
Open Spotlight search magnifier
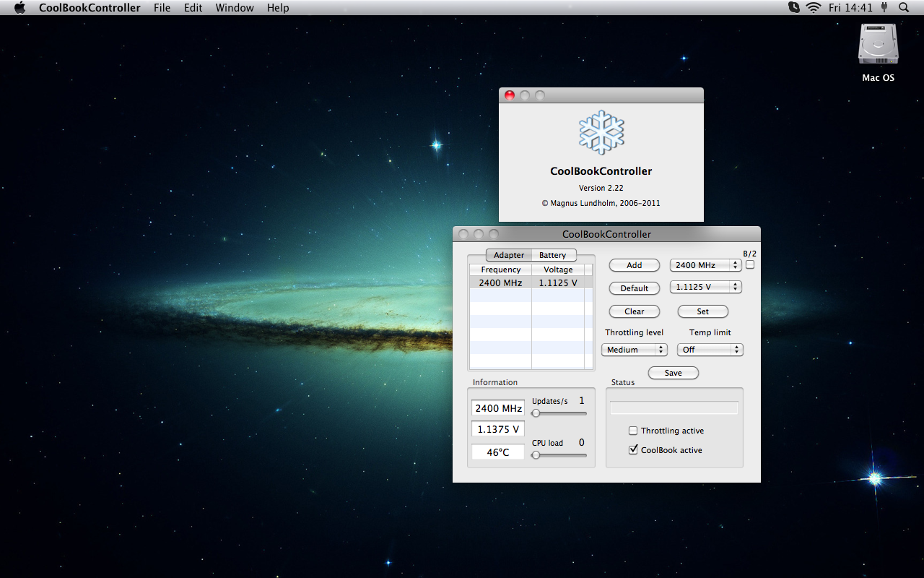tap(904, 7)
